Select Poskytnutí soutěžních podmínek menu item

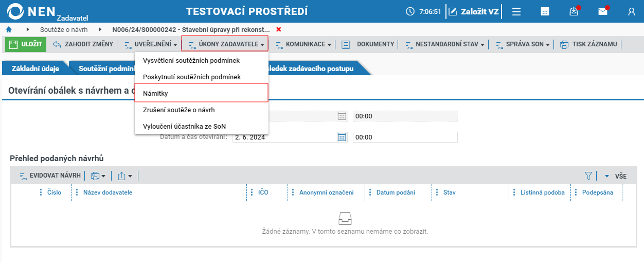[x=202, y=77]
